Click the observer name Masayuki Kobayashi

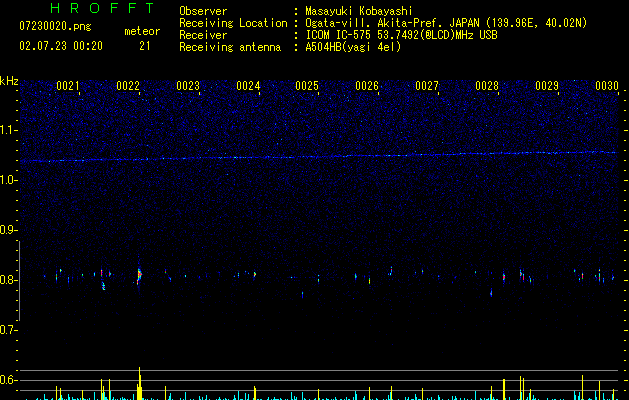[x=359, y=11]
